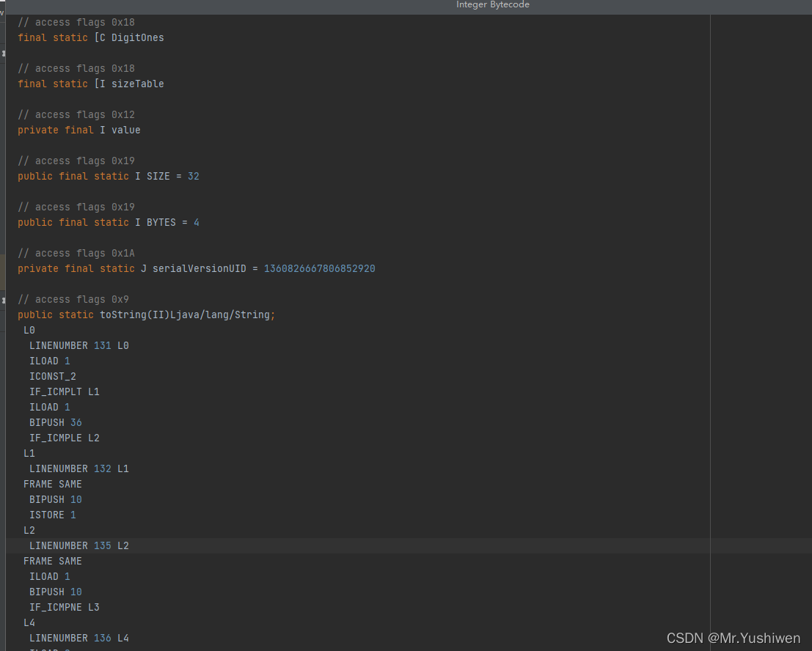Click the highlighted LINENUMBER 135 L2 line

point(79,545)
